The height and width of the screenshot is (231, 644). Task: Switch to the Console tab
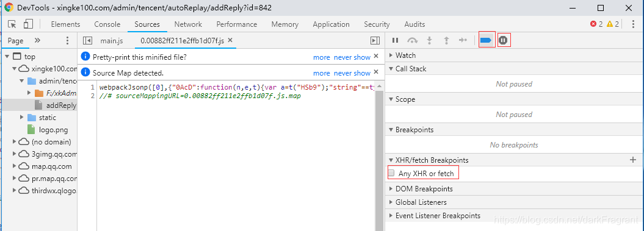[x=107, y=24]
